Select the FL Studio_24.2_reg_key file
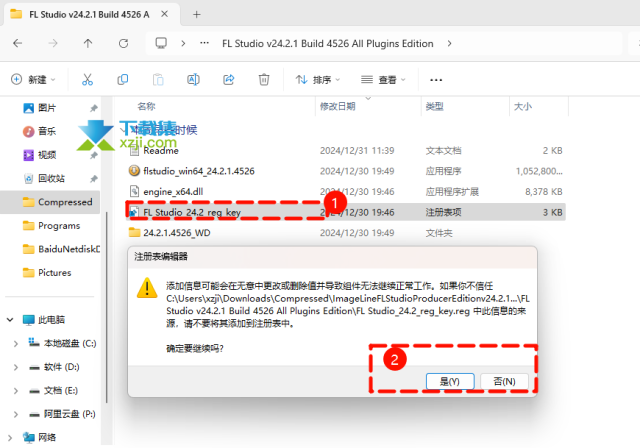The height and width of the screenshot is (448, 640). pyautogui.click(x=345, y=212)
